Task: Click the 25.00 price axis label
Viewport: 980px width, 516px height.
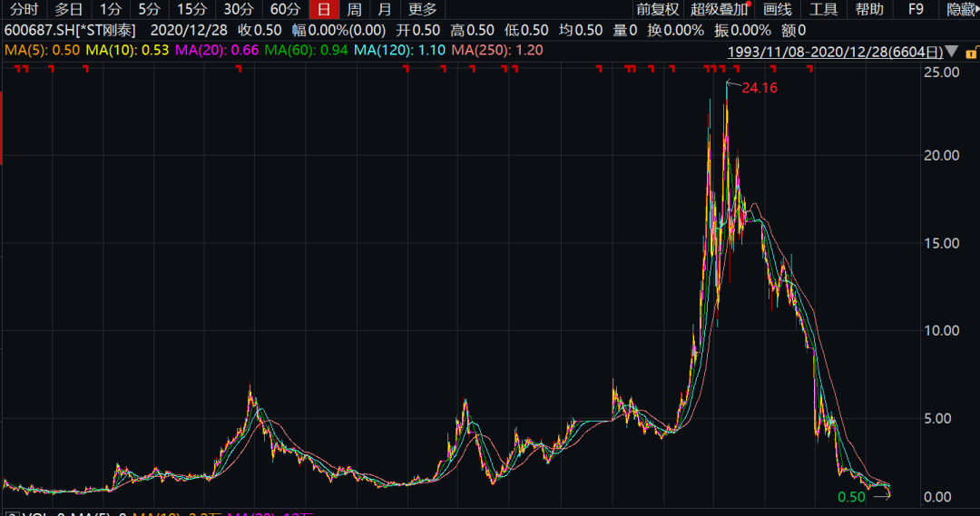Action: coord(941,73)
